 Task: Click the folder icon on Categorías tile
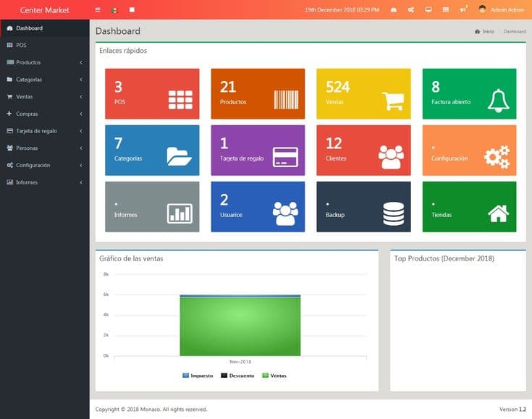click(x=180, y=156)
